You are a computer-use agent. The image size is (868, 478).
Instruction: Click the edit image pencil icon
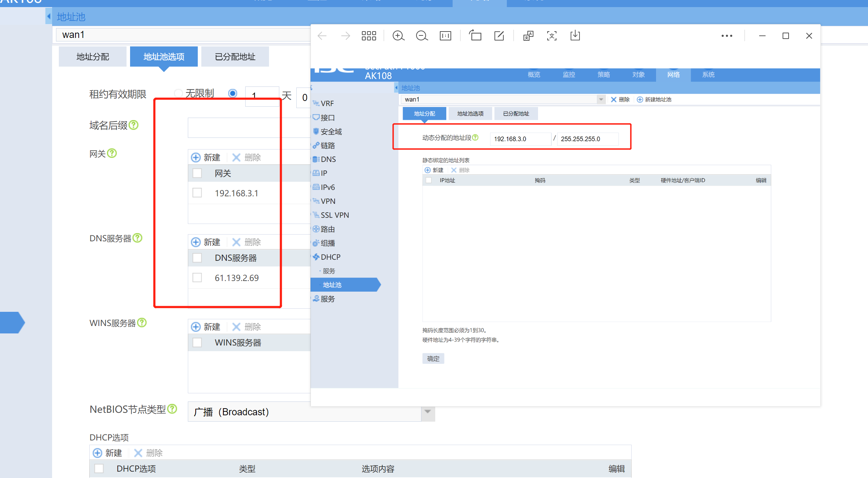[x=499, y=36]
